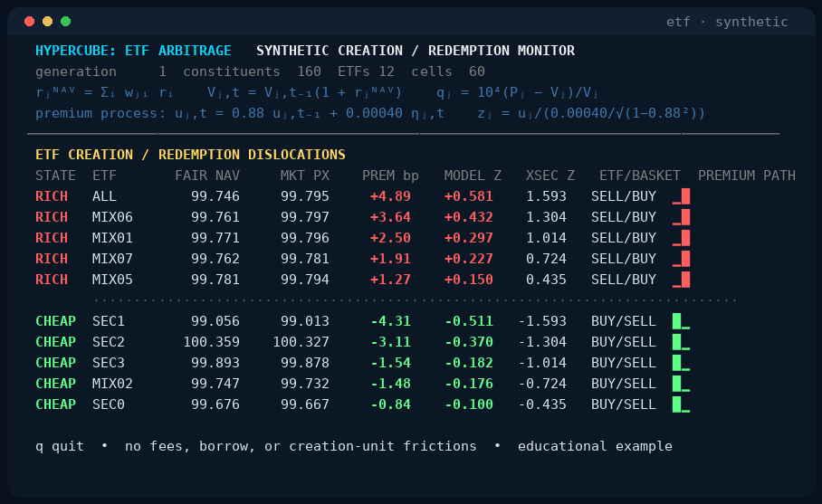Click BUY/SELL in the SEC3 row

pos(624,363)
